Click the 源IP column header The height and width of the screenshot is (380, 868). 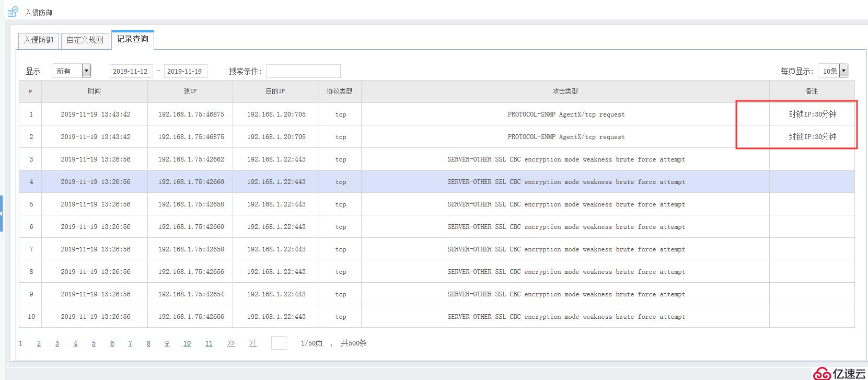click(190, 91)
